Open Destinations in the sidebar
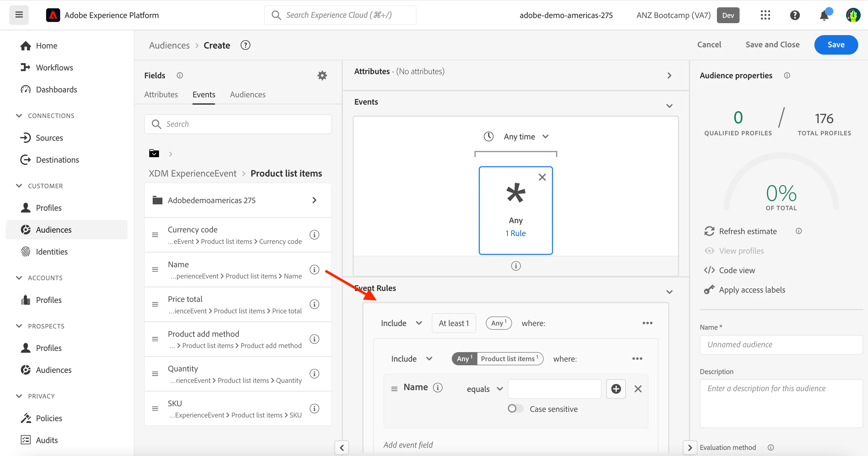 pyautogui.click(x=57, y=160)
